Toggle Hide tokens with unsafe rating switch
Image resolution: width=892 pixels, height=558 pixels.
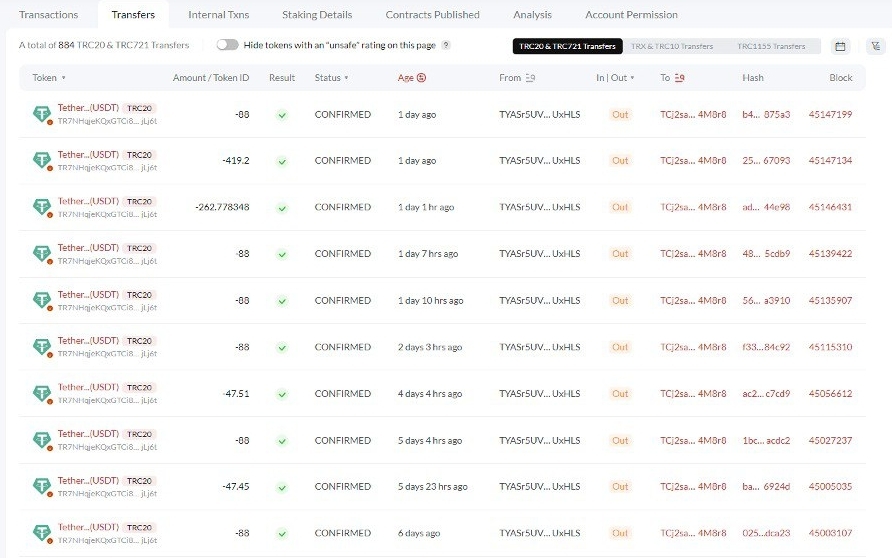coord(227,45)
